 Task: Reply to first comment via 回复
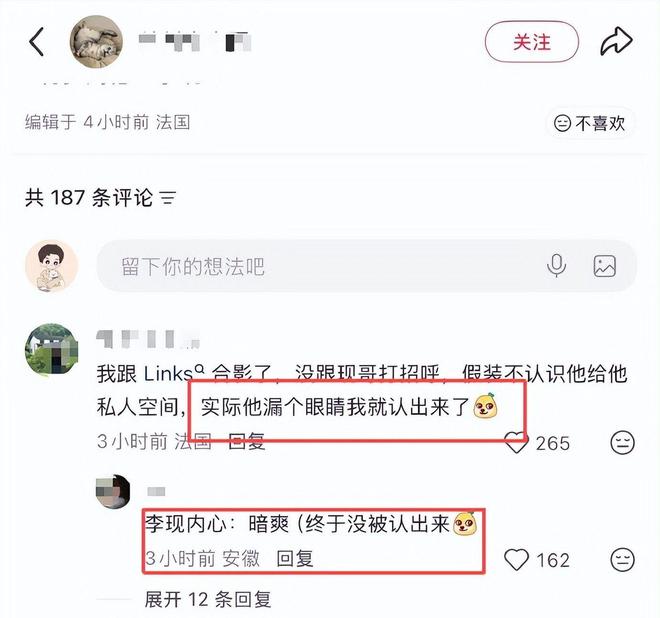click(x=246, y=442)
